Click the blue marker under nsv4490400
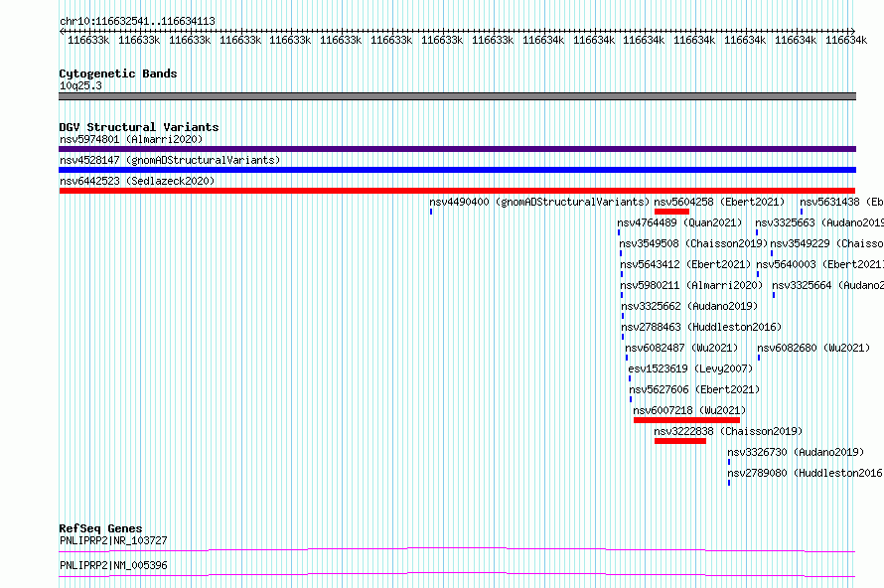 click(x=431, y=212)
